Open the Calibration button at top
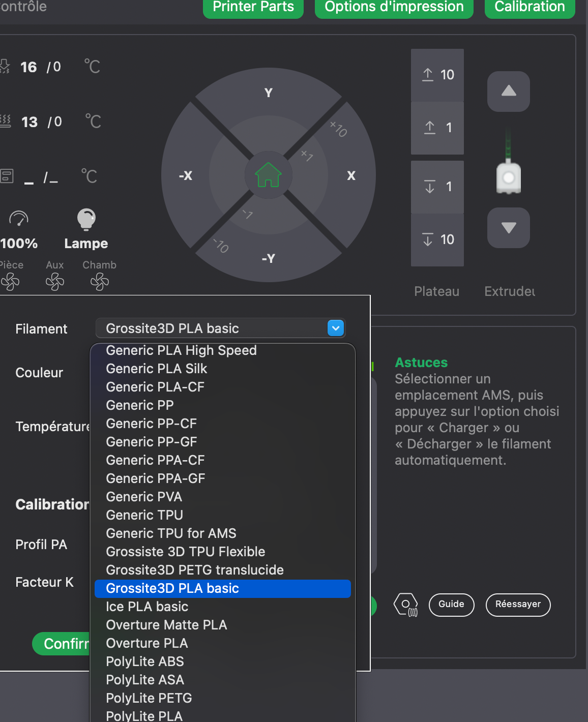This screenshot has height=722, width=588. pyautogui.click(x=530, y=7)
